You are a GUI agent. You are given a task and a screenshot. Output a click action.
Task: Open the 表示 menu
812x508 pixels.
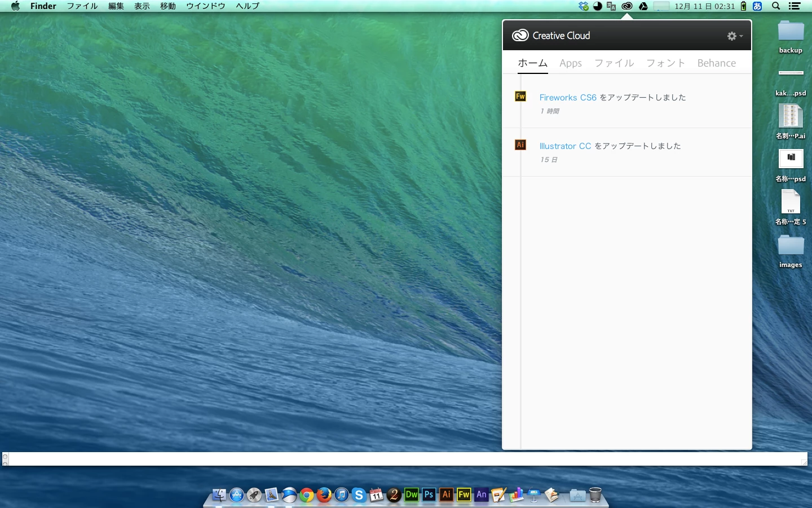142,6
